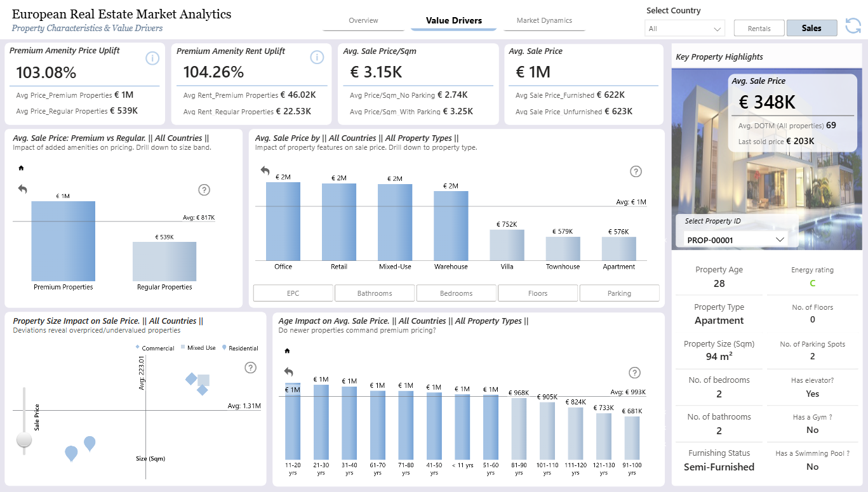The width and height of the screenshot is (868, 492).
Task: Toggle the Floors feature button
Action: (538, 293)
